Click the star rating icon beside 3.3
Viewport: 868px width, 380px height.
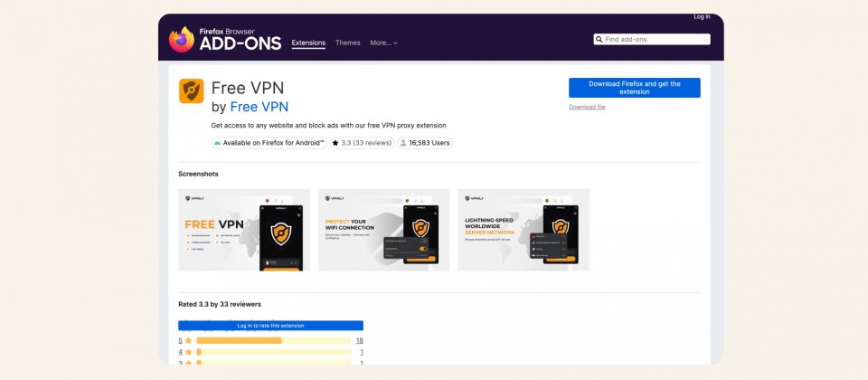pos(335,143)
